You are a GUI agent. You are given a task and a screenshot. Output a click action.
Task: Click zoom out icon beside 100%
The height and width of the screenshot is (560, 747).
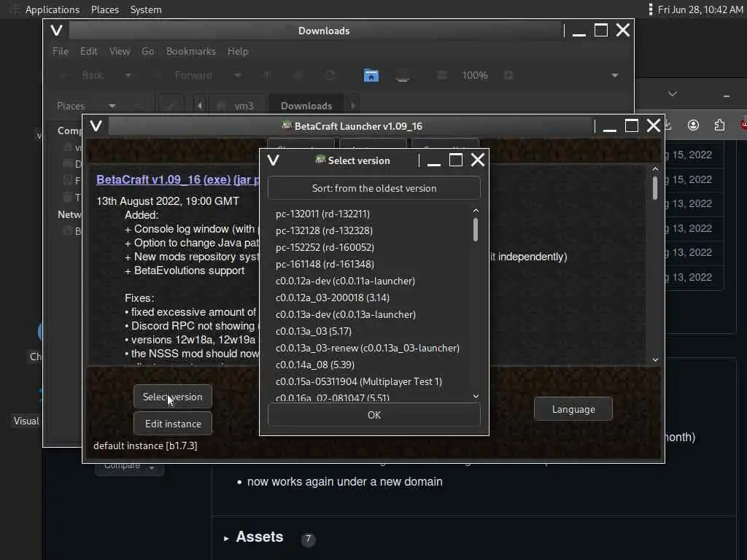442,75
